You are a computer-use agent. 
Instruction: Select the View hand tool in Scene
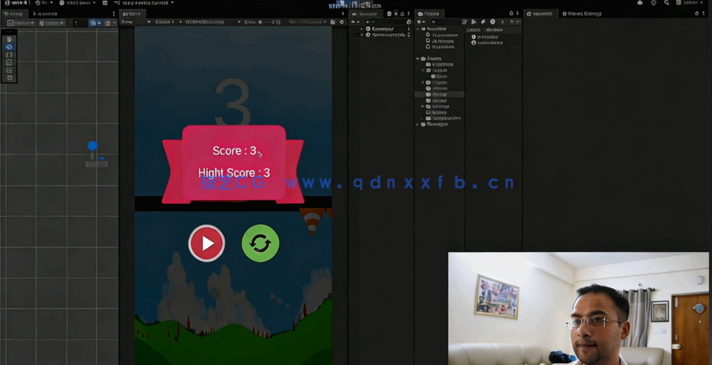10,39
